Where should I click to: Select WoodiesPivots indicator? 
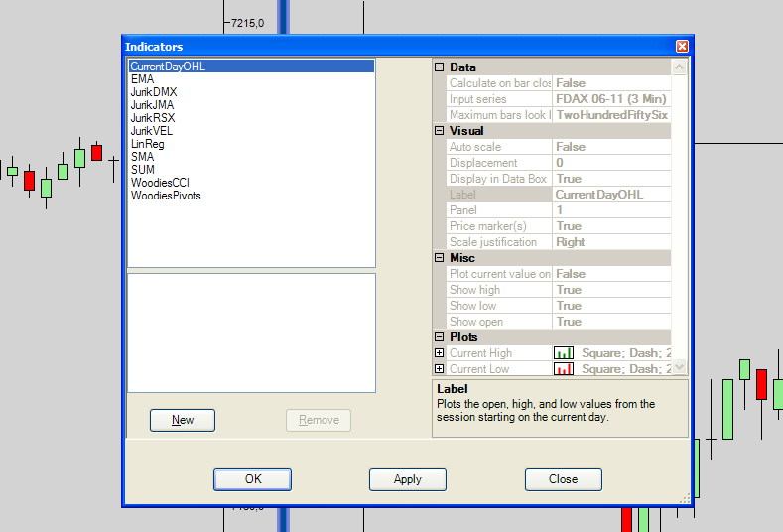coord(166,196)
